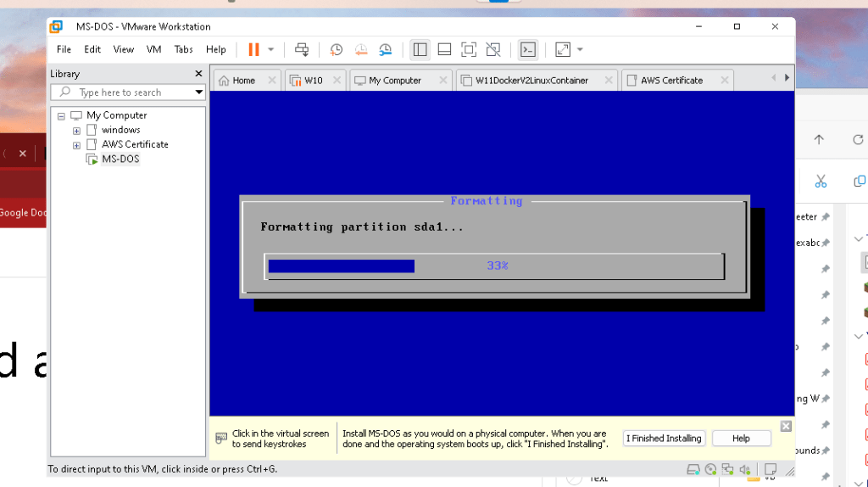Toggle the library sidebar view
This screenshot has width=868, height=487.
pos(420,49)
